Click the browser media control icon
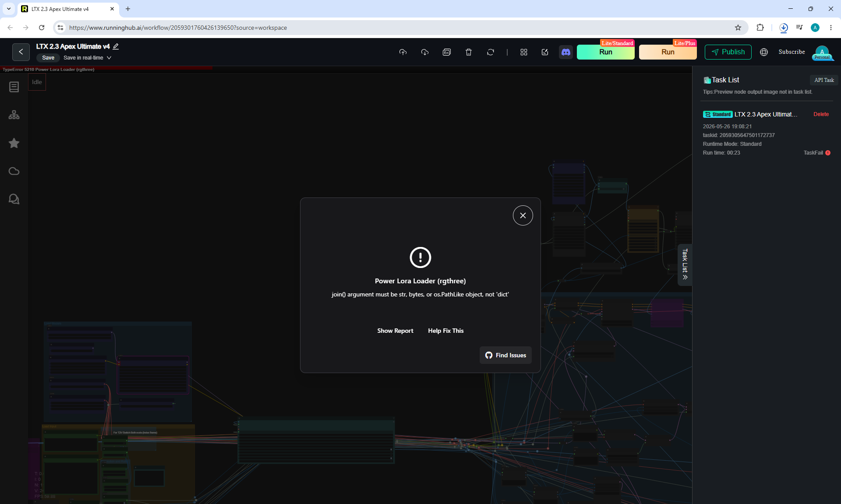This screenshot has height=504, width=841. (799, 28)
